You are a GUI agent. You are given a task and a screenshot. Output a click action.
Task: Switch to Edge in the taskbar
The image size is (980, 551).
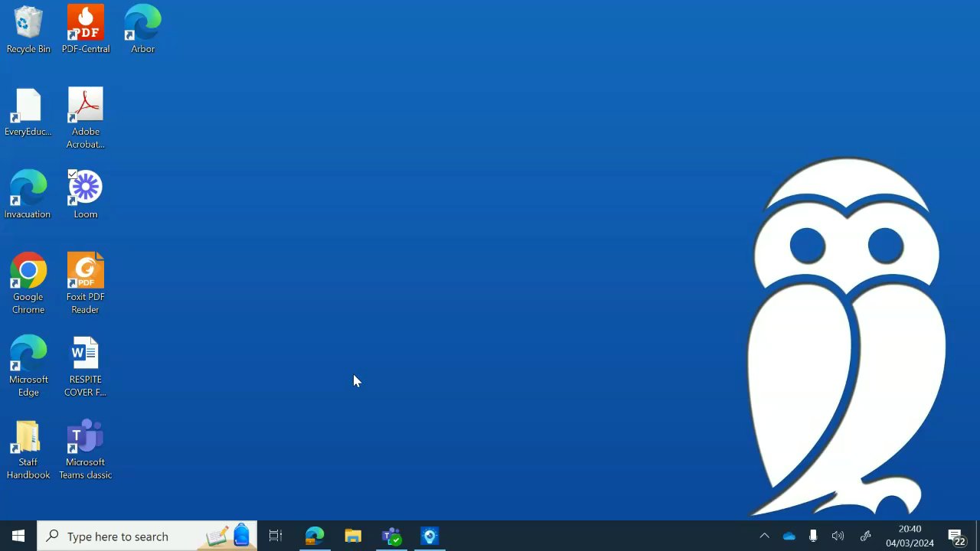[315, 536]
